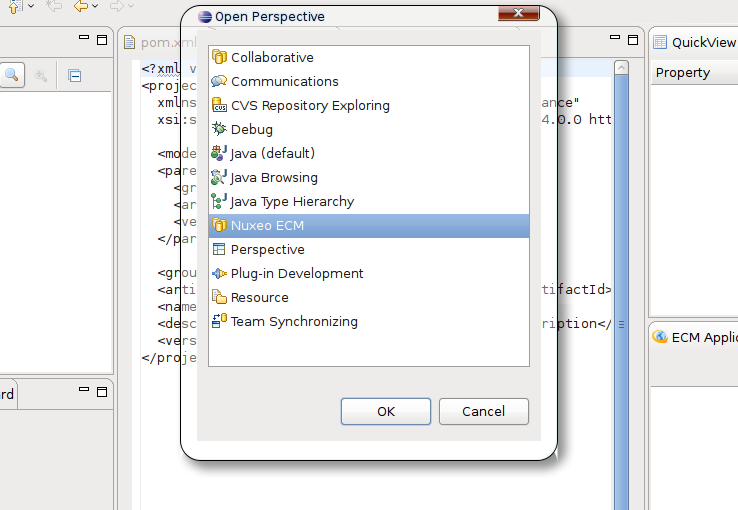Image resolution: width=738 pixels, height=510 pixels.
Task: Click the pom.xml file icon
Action: point(129,42)
